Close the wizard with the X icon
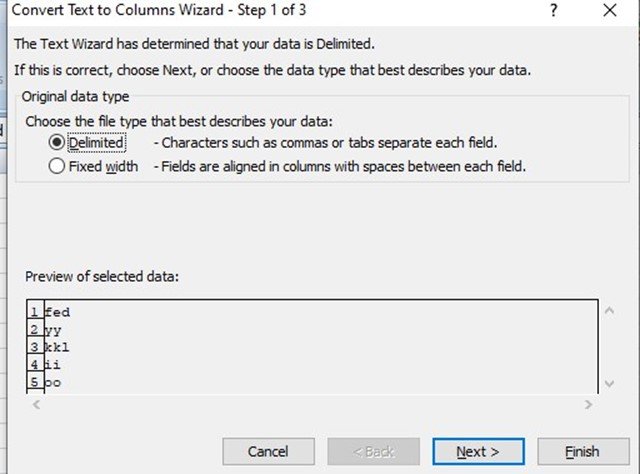This screenshot has width=640, height=474. click(610, 10)
